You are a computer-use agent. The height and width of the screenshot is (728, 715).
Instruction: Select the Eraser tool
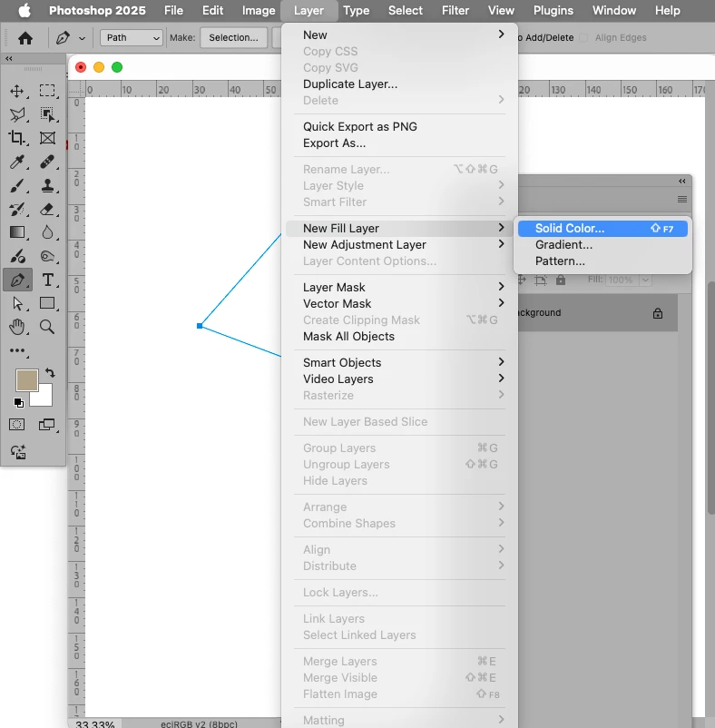point(47,209)
